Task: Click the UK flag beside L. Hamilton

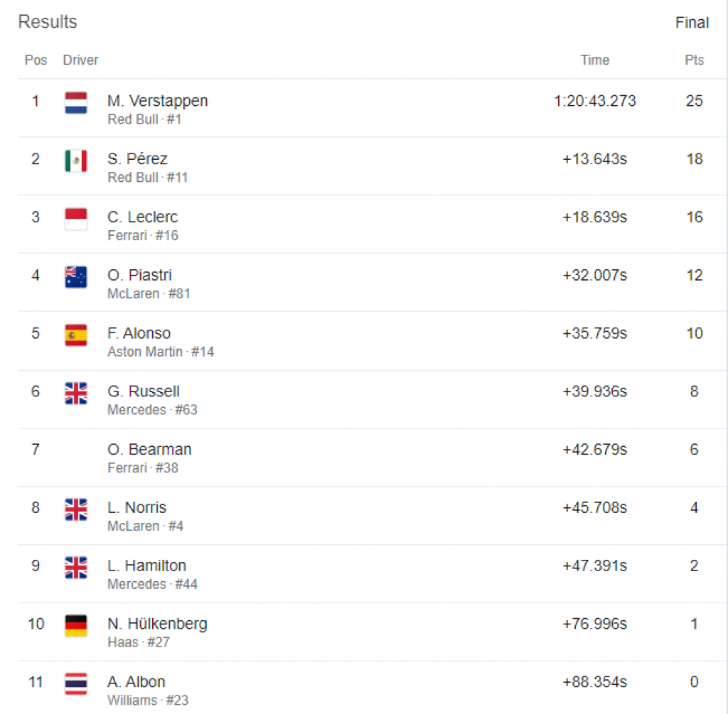Action: (x=76, y=567)
